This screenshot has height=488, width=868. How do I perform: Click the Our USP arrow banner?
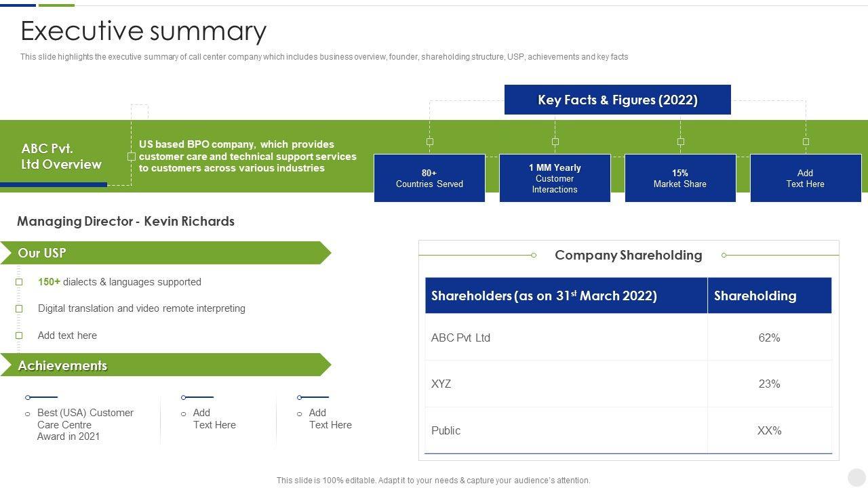tap(163, 253)
